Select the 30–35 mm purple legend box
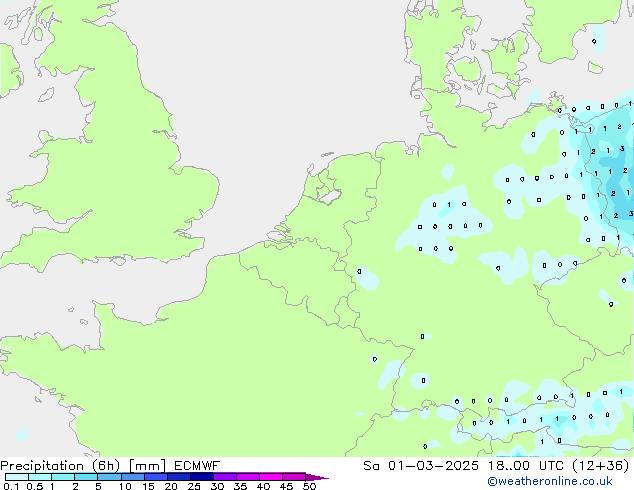The image size is (634, 490). point(225,477)
